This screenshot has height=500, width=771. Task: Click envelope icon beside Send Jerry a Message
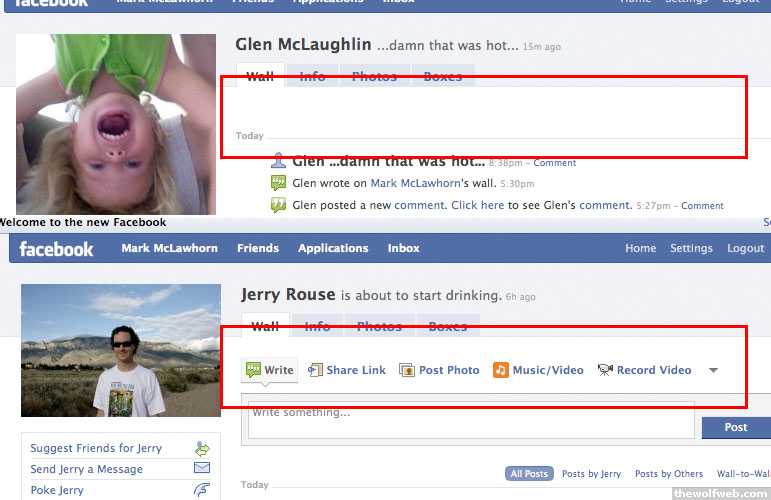[x=202, y=468]
